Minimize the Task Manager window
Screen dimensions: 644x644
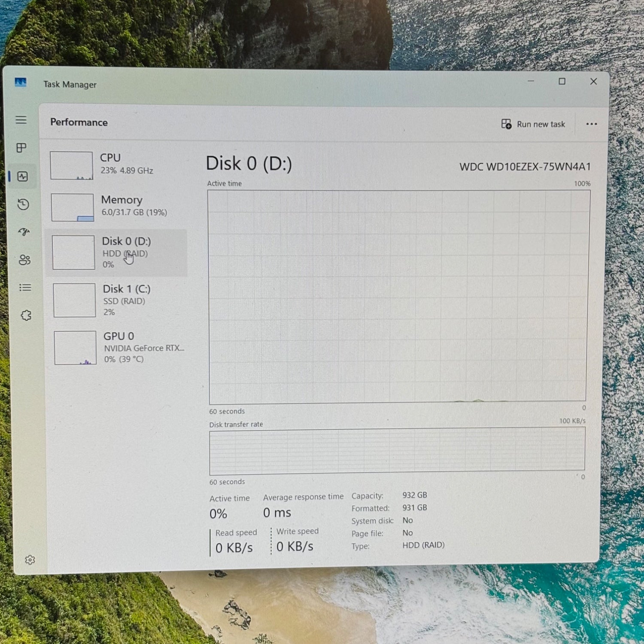click(531, 81)
